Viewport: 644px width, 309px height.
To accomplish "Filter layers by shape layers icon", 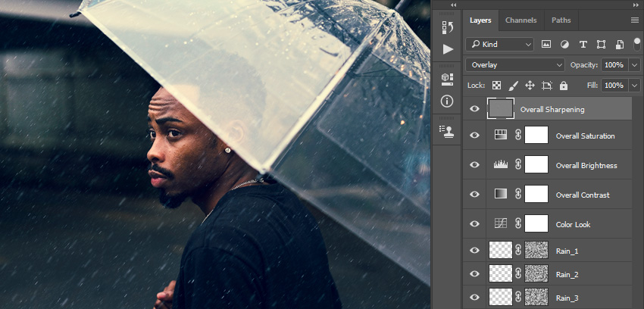I will coord(602,45).
